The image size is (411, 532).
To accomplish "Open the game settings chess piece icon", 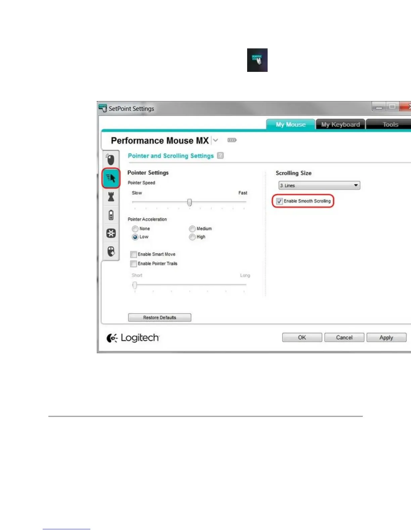I will tap(111, 197).
